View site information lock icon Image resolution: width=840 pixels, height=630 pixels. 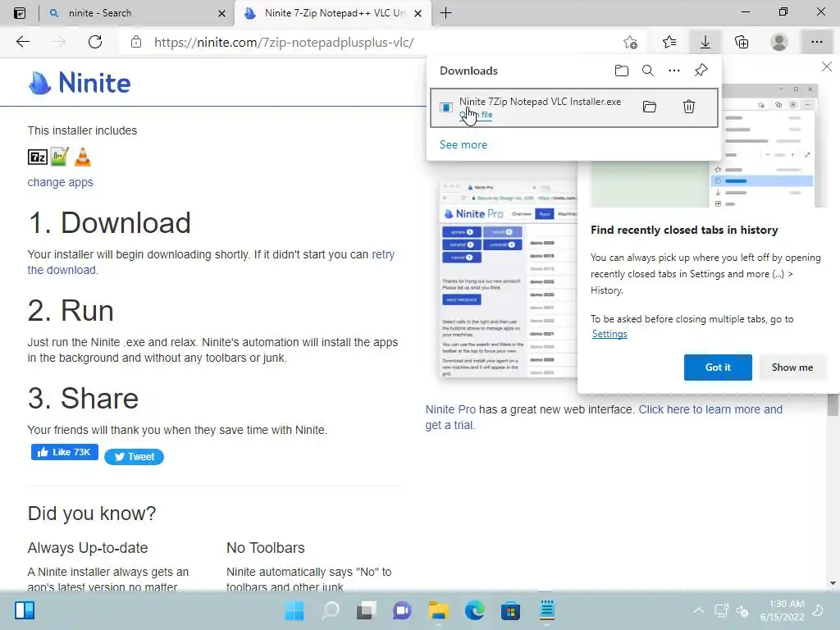pyautogui.click(x=136, y=42)
